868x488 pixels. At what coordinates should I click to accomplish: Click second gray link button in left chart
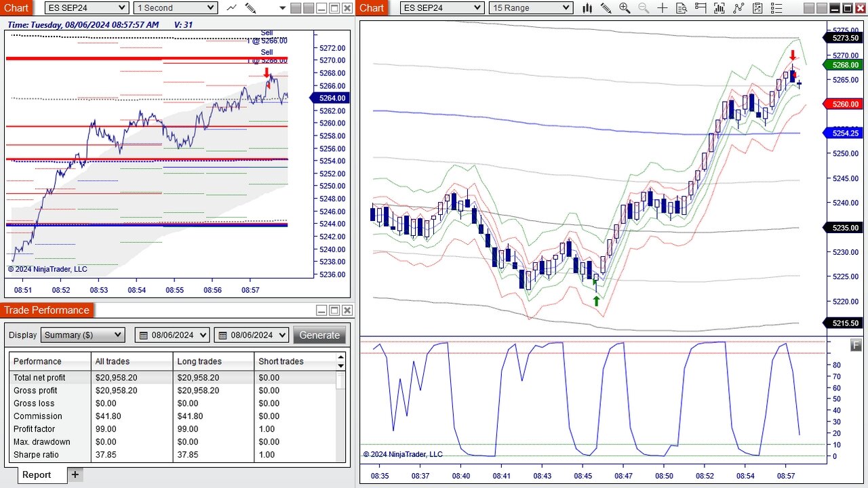click(309, 8)
